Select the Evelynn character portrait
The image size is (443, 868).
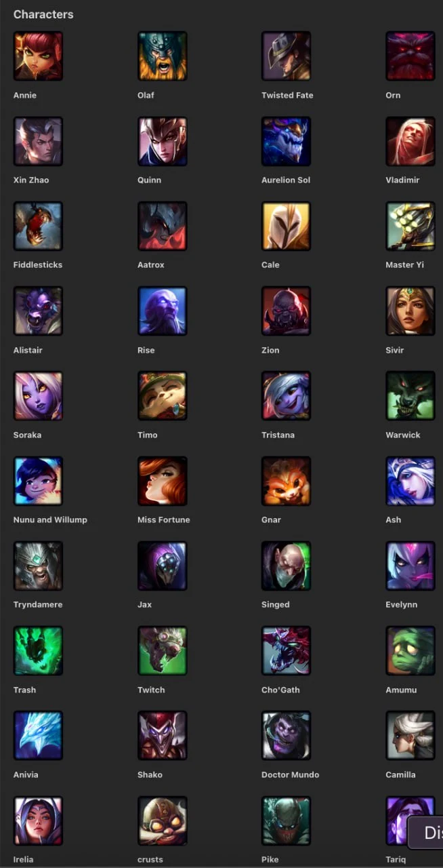(410, 566)
